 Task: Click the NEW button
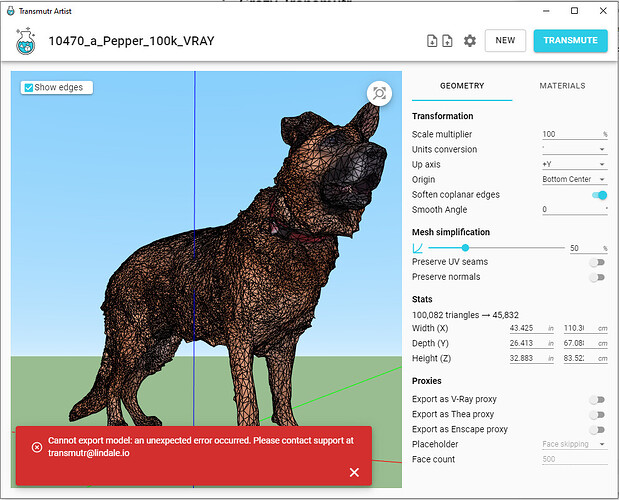(x=505, y=40)
